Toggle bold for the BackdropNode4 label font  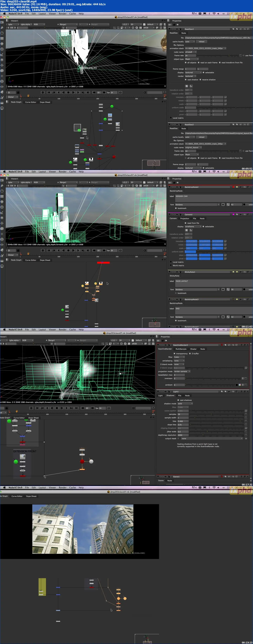(223, 204)
